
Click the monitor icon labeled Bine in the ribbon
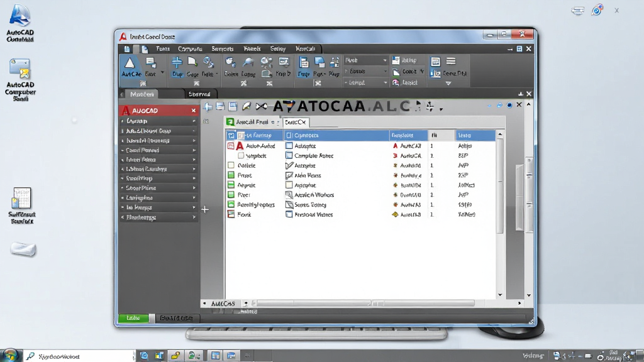[151, 63]
